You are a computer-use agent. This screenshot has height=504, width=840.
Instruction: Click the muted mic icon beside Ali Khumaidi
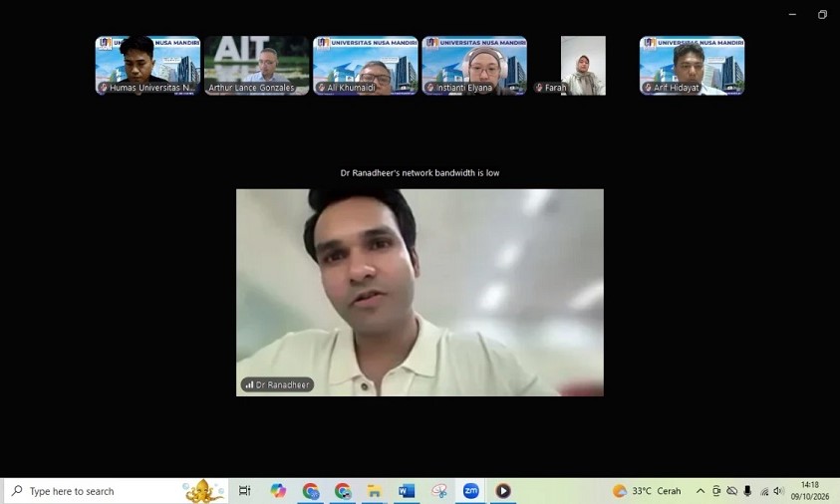[x=322, y=88]
